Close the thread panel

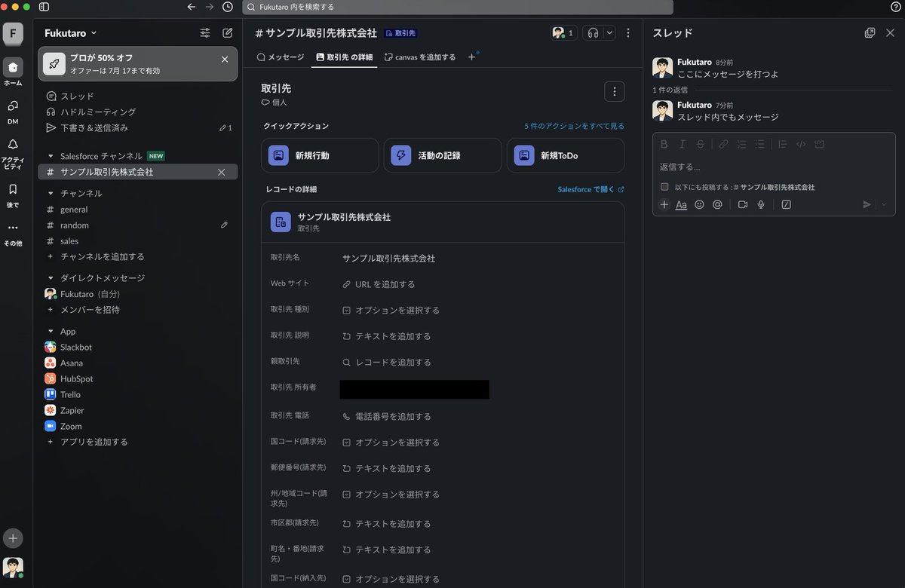pos(890,33)
